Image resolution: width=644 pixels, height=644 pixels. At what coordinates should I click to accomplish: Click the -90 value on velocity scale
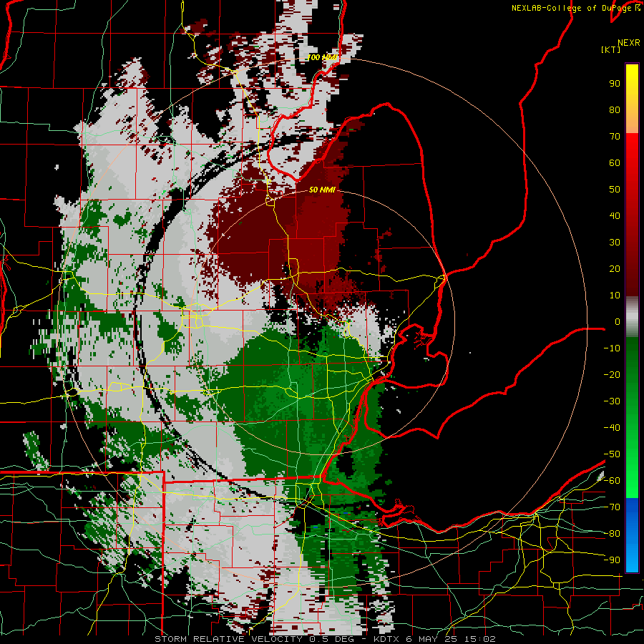click(612, 560)
